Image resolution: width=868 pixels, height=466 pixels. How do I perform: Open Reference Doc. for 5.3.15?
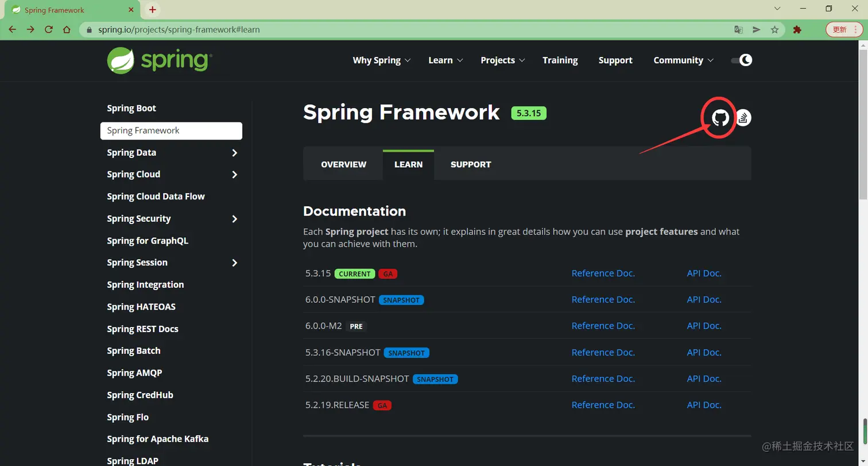(x=603, y=273)
